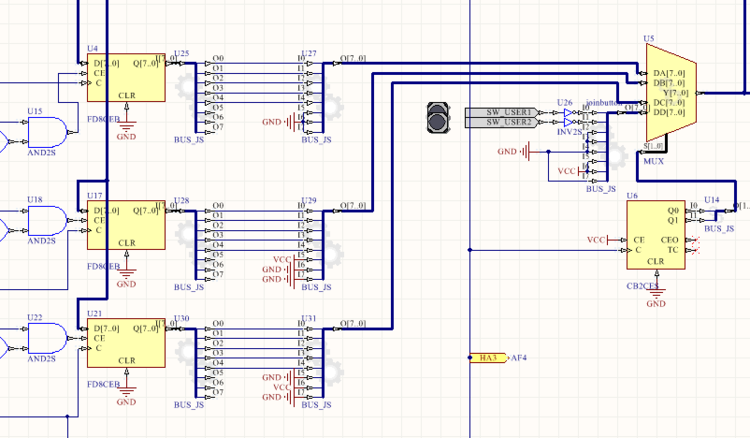Select the VCC power port at U6 CE
The image size is (750, 438).
click(597, 240)
